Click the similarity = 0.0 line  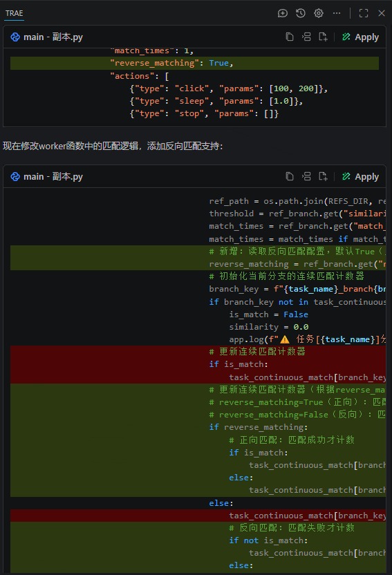pos(268,327)
